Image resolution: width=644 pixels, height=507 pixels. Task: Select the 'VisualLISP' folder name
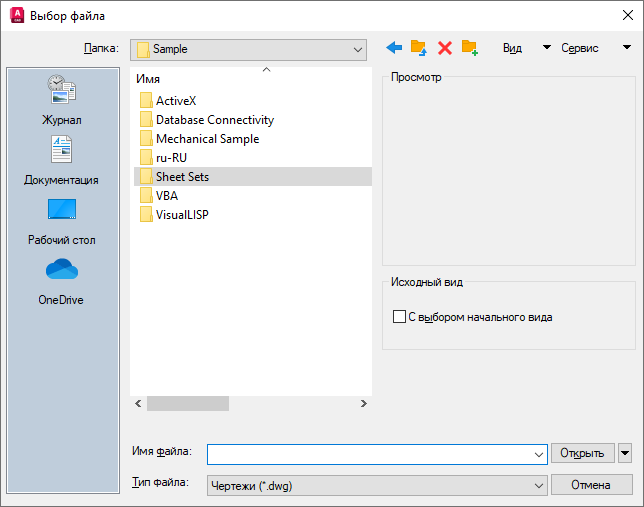point(182,214)
